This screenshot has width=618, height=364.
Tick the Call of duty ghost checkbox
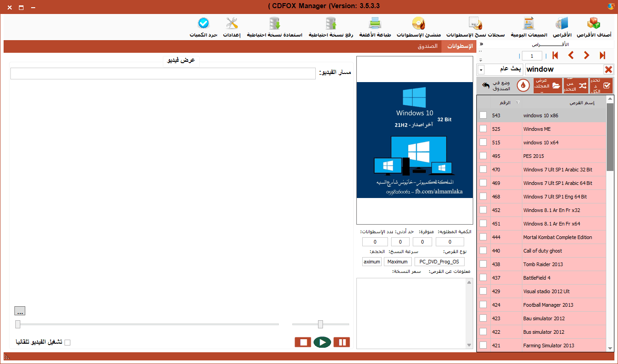(483, 251)
